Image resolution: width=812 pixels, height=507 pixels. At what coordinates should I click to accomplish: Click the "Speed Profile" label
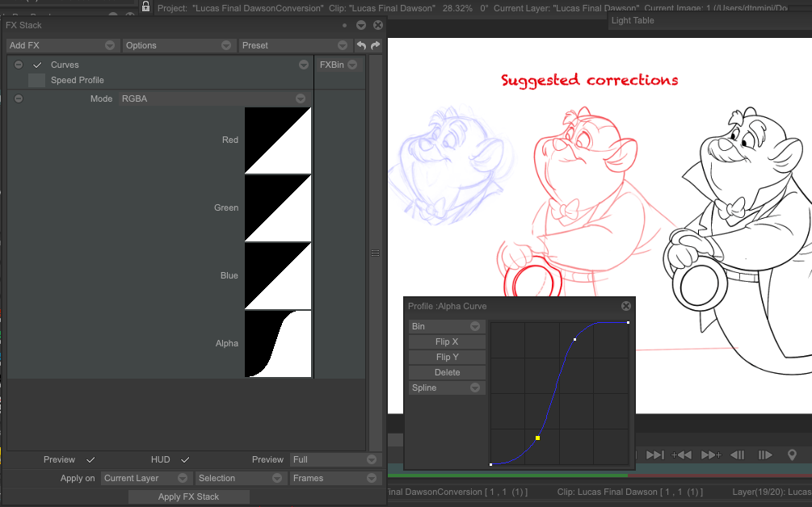click(x=78, y=80)
